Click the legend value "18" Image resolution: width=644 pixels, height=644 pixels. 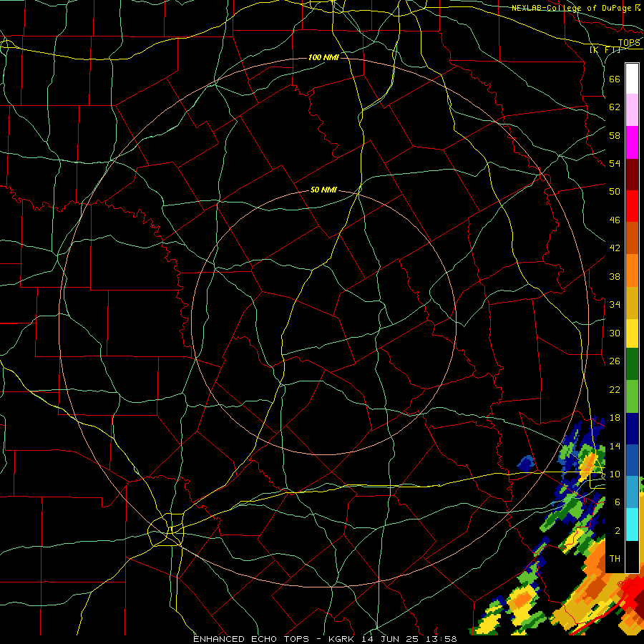click(615, 418)
